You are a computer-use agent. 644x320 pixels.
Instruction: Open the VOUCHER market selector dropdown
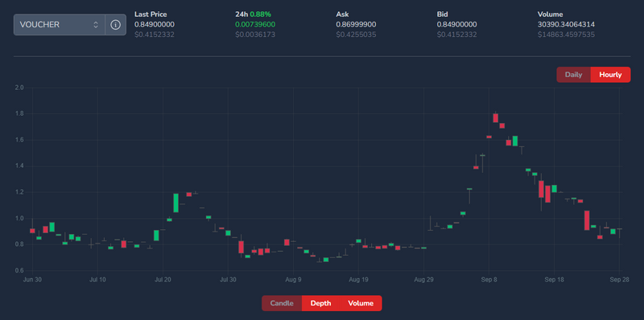[x=60, y=25]
